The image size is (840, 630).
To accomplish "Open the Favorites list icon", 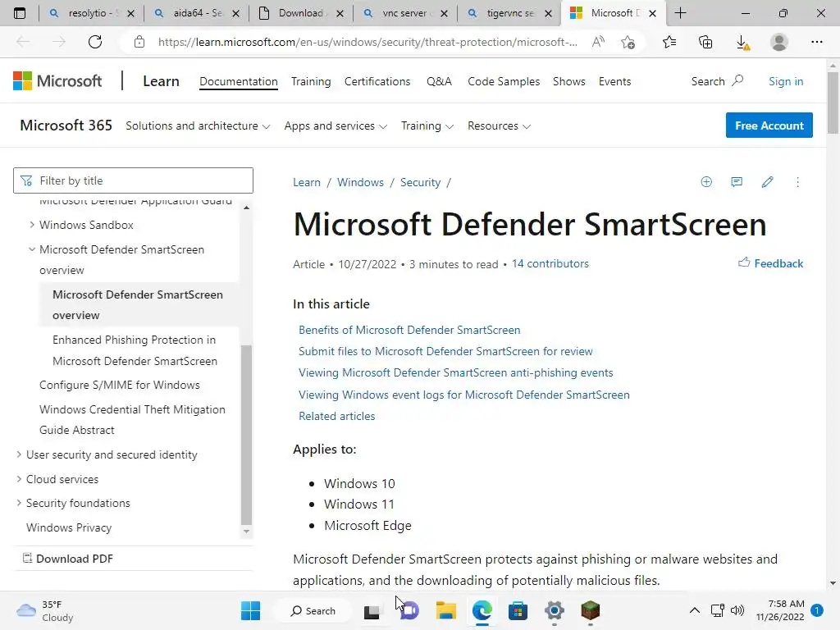I will pyautogui.click(x=669, y=42).
